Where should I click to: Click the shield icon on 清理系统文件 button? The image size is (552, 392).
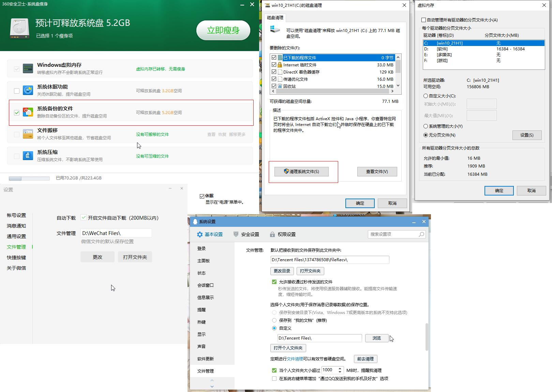point(286,171)
